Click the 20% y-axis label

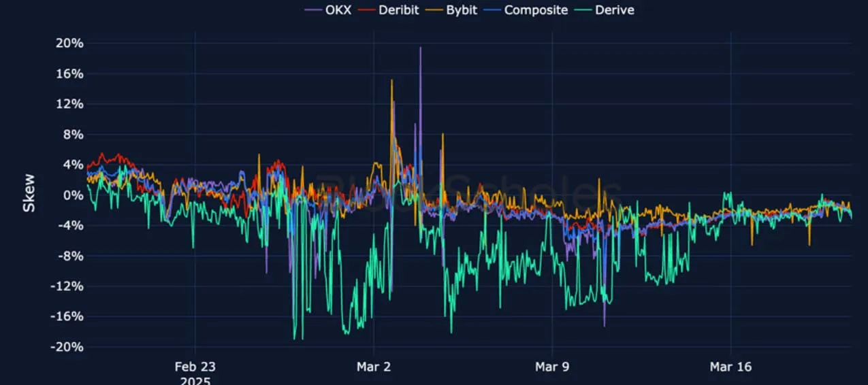click(x=69, y=44)
